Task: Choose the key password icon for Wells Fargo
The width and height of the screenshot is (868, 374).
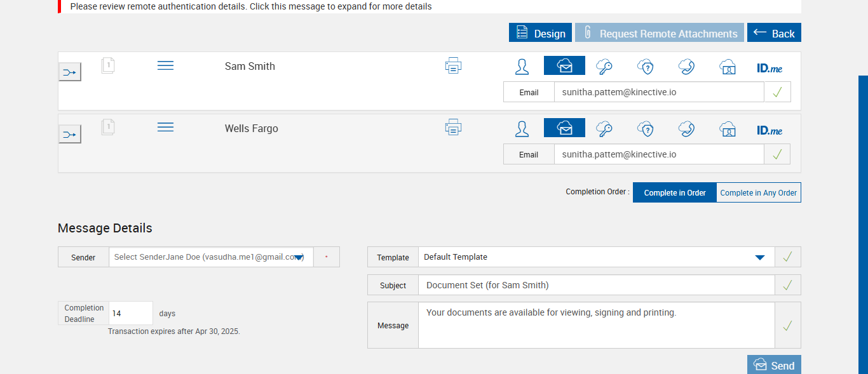Action: point(604,129)
